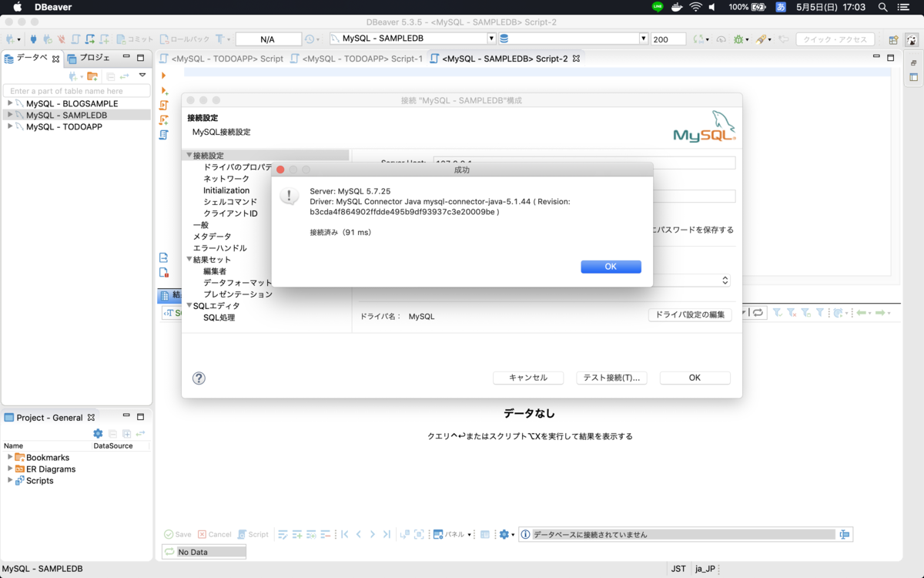This screenshot has height=578, width=924.
Task: Switch to the プロジェ projects tab
Action: pyautogui.click(x=89, y=58)
